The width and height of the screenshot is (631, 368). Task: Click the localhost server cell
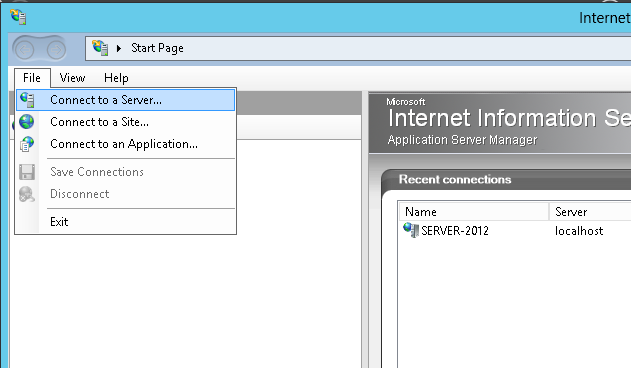579,231
